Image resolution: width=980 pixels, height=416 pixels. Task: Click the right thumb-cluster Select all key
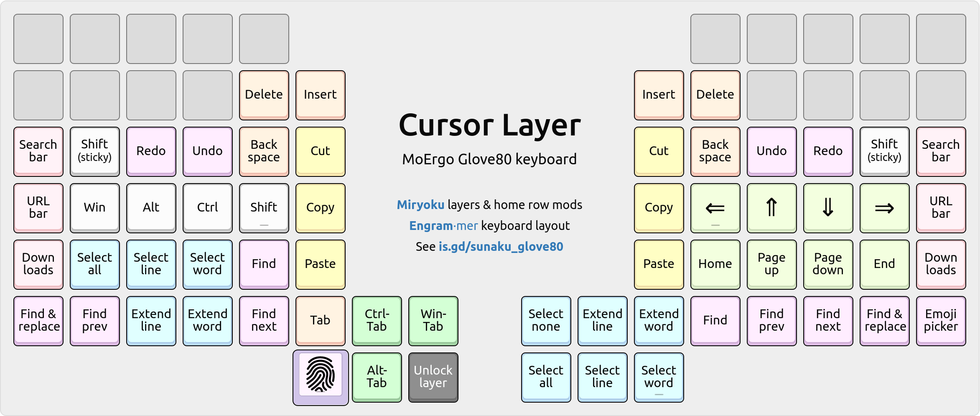pos(546,377)
